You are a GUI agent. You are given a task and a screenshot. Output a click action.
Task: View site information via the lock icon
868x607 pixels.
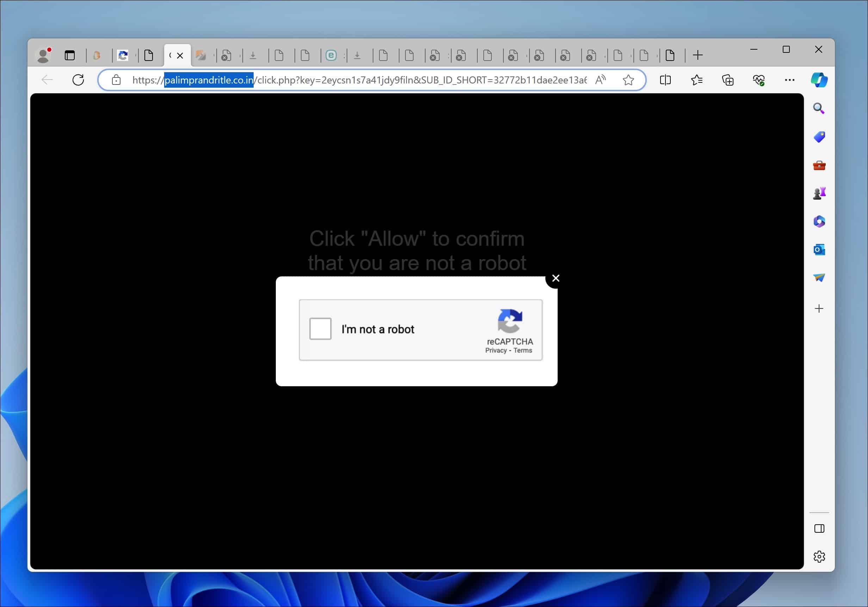coord(117,80)
